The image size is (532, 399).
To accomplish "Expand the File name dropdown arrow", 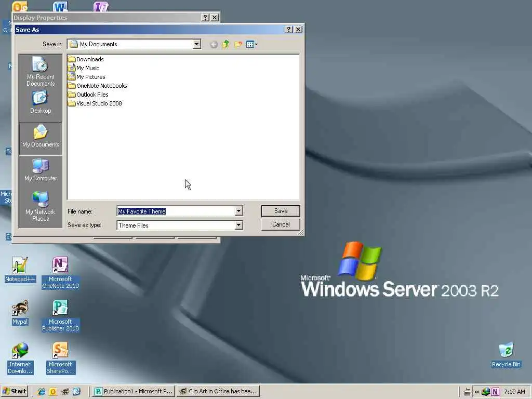I will [238, 211].
